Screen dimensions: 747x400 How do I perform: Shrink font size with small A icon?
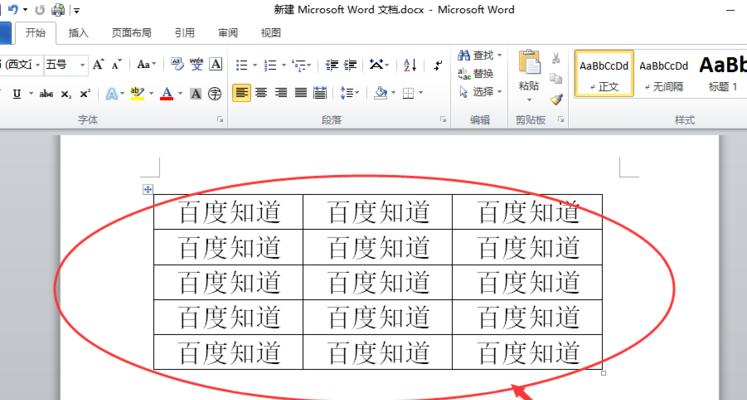pos(117,64)
